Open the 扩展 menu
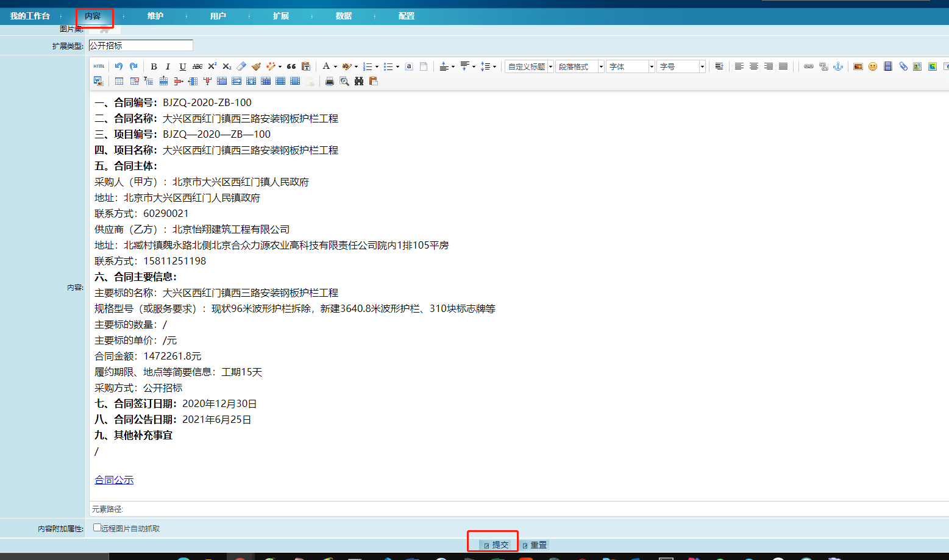The image size is (949, 560). click(x=281, y=16)
